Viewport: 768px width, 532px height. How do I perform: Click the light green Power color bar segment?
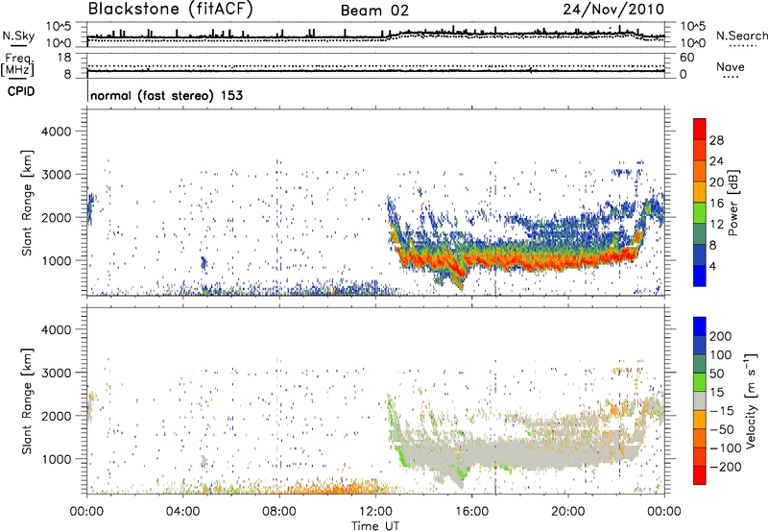tap(700, 212)
